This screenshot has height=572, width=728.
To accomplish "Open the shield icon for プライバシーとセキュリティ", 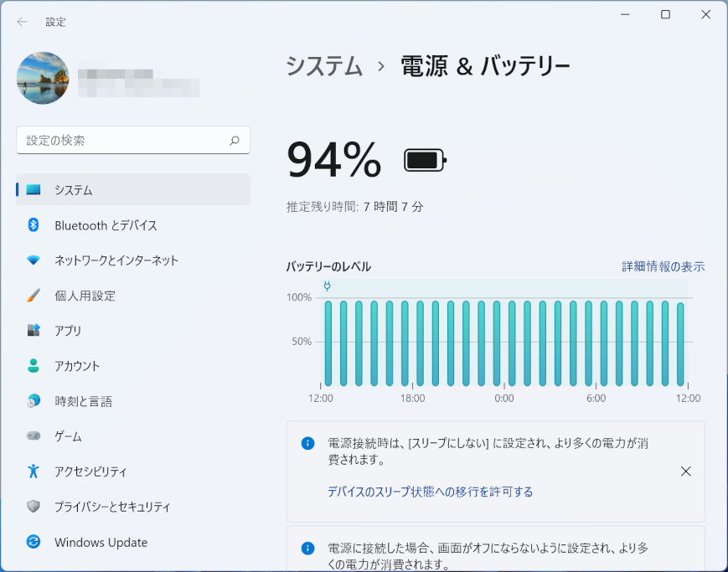I will tap(34, 507).
